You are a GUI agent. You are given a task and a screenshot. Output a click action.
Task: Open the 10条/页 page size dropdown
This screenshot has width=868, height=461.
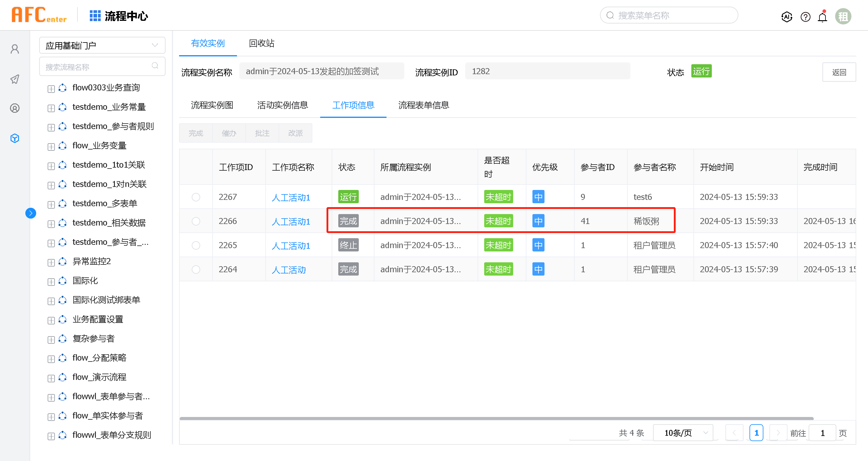(x=683, y=433)
